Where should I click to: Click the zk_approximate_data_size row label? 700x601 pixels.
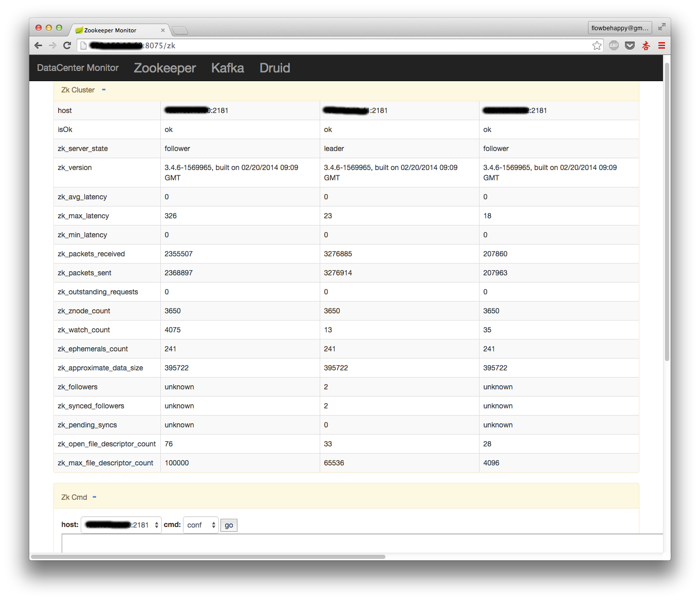pos(100,368)
